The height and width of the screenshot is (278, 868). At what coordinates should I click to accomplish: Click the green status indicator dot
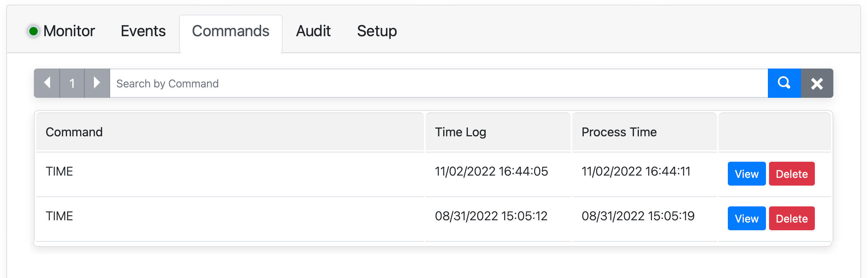(x=34, y=31)
